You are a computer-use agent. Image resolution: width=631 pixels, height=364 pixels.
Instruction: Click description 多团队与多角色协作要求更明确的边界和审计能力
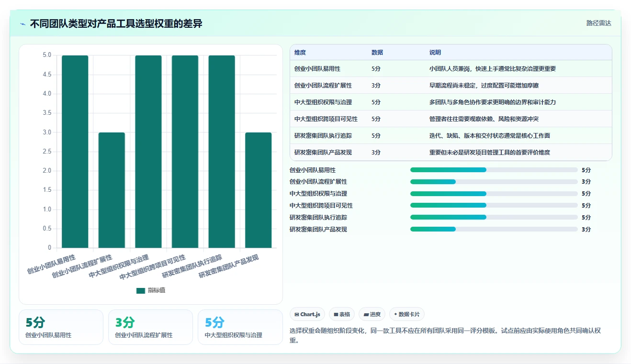click(x=493, y=102)
